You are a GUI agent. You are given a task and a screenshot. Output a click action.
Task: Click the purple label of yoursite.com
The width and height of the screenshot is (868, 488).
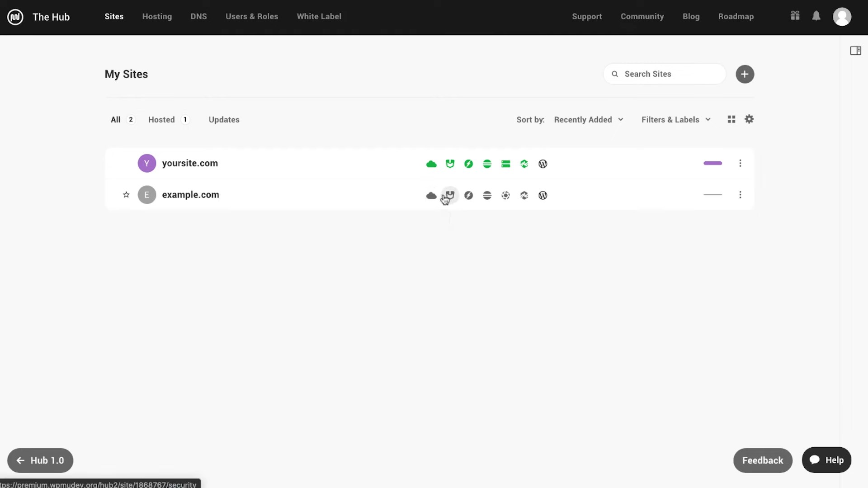pyautogui.click(x=712, y=163)
